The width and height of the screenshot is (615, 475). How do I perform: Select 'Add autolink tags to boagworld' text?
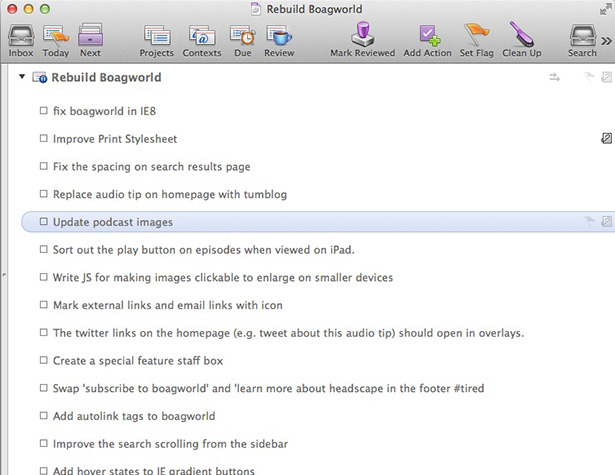[134, 416]
